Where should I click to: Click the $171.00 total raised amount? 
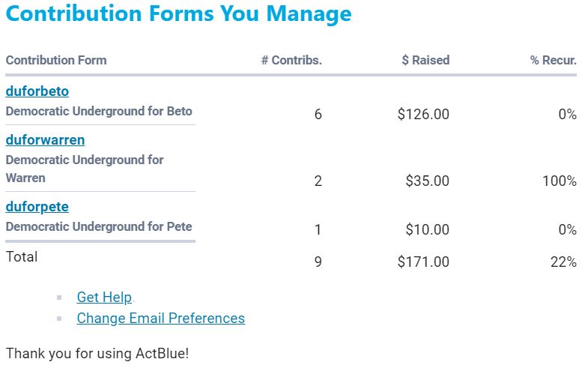[x=423, y=262]
